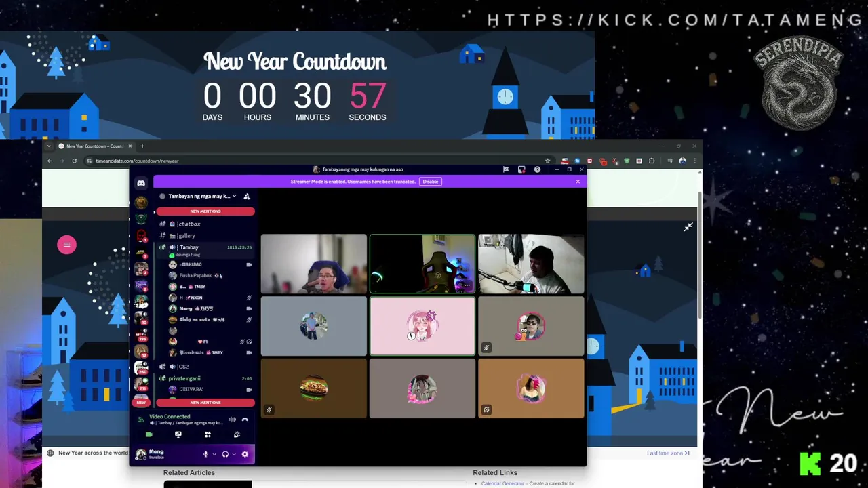Click green shield extension icon in Chrome
This screenshot has height=488, width=868.
[x=627, y=161]
